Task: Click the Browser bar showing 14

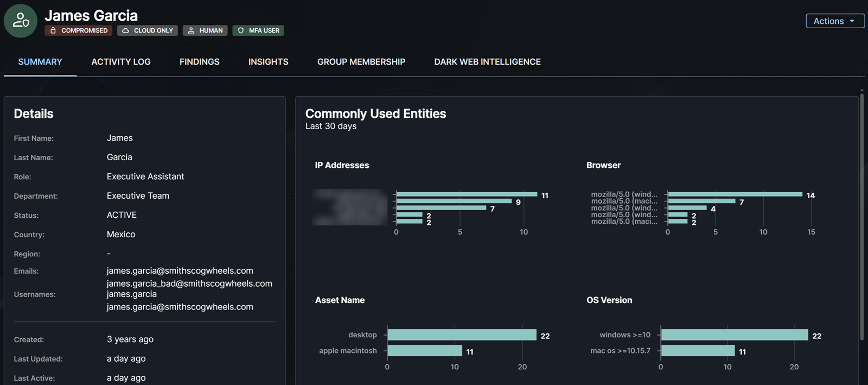Action: tap(735, 194)
